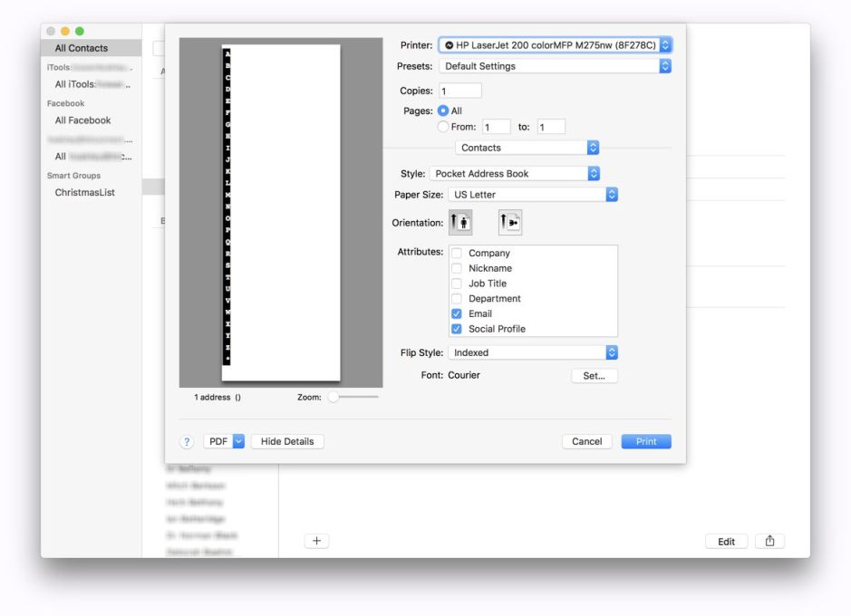
Task: Enable the Company attribute checkbox
Action: click(x=457, y=254)
